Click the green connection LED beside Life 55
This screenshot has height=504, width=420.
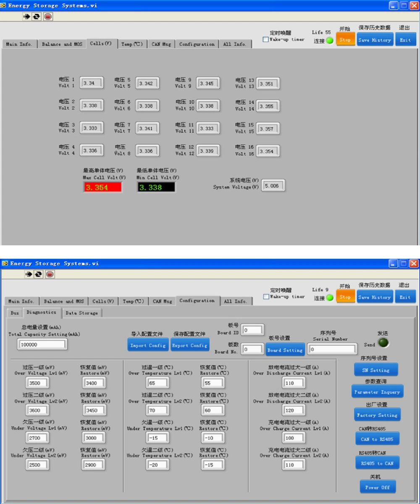point(330,41)
